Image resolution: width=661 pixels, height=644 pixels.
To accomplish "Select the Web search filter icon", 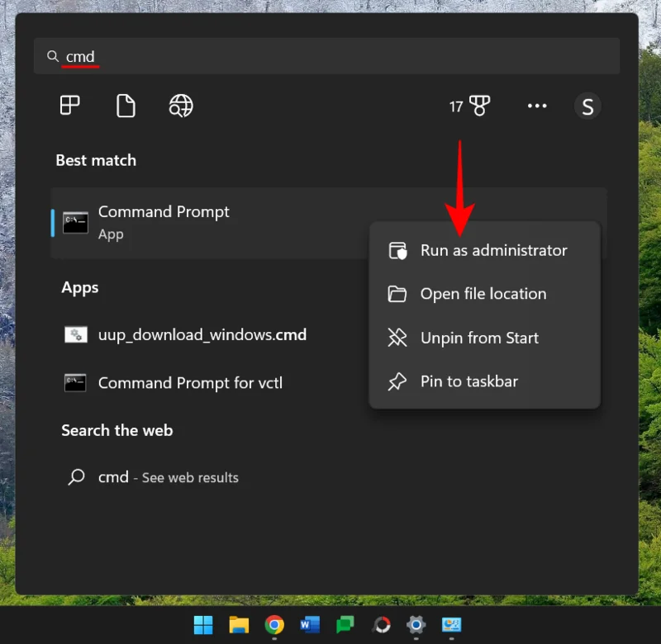I will click(x=181, y=106).
